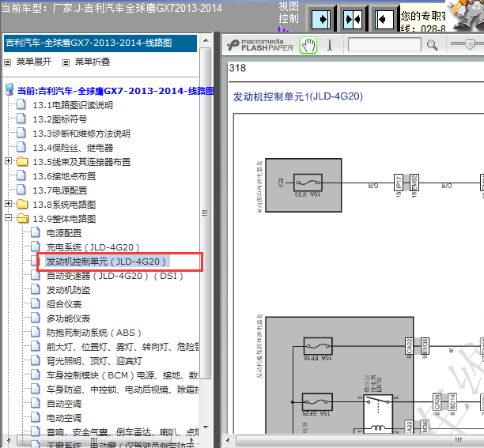
Task: Click the 菜单展开 list icon
Action: pos(7,63)
